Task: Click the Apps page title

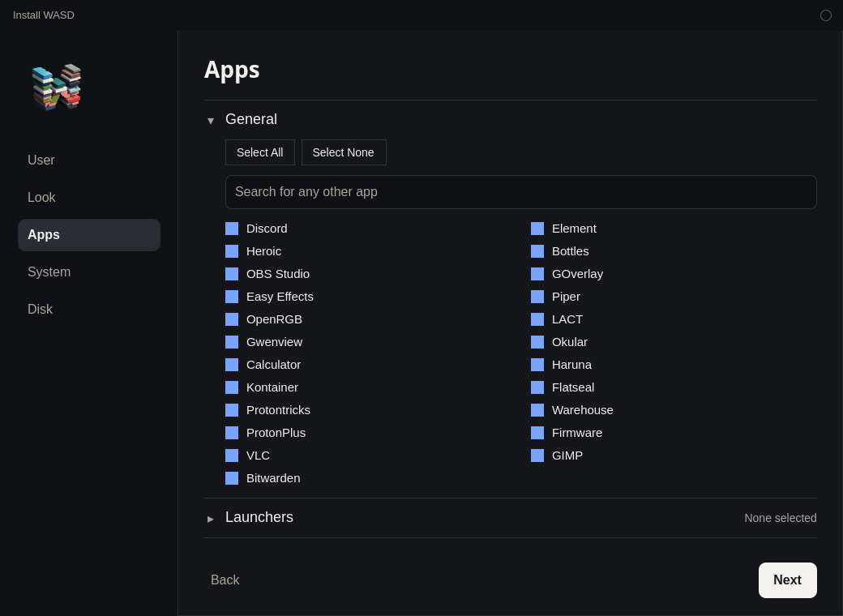Action: [232, 70]
